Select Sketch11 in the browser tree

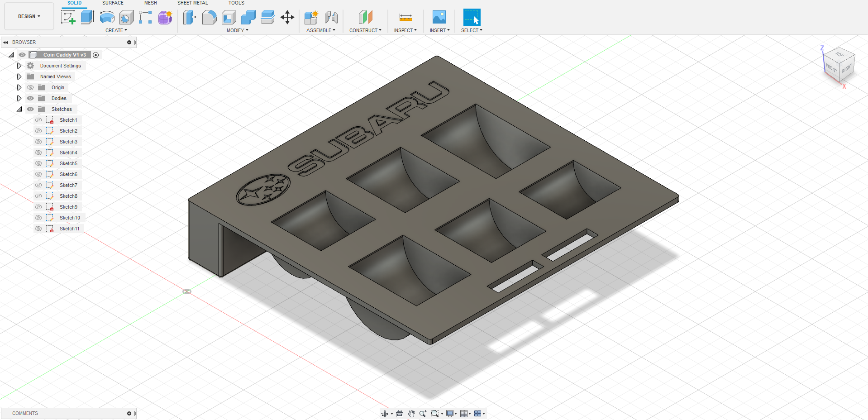point(69,229)
